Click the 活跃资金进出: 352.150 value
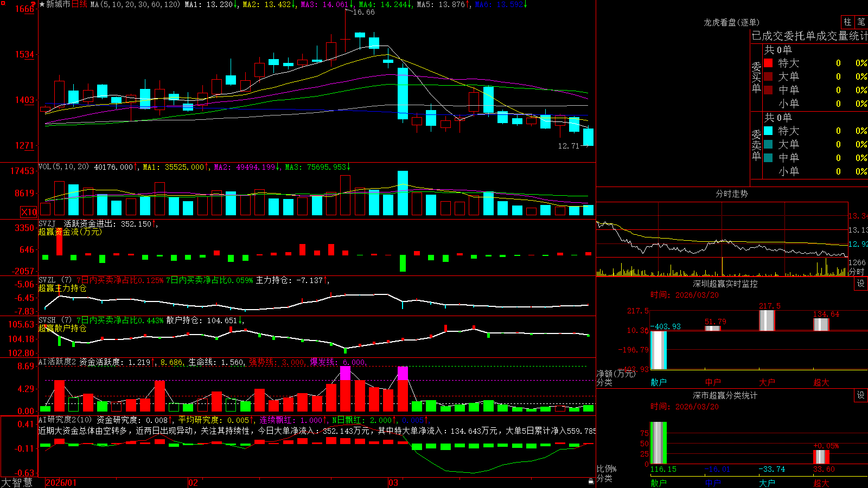This screenshot has width=868, height=488. (x=110, y=223)
